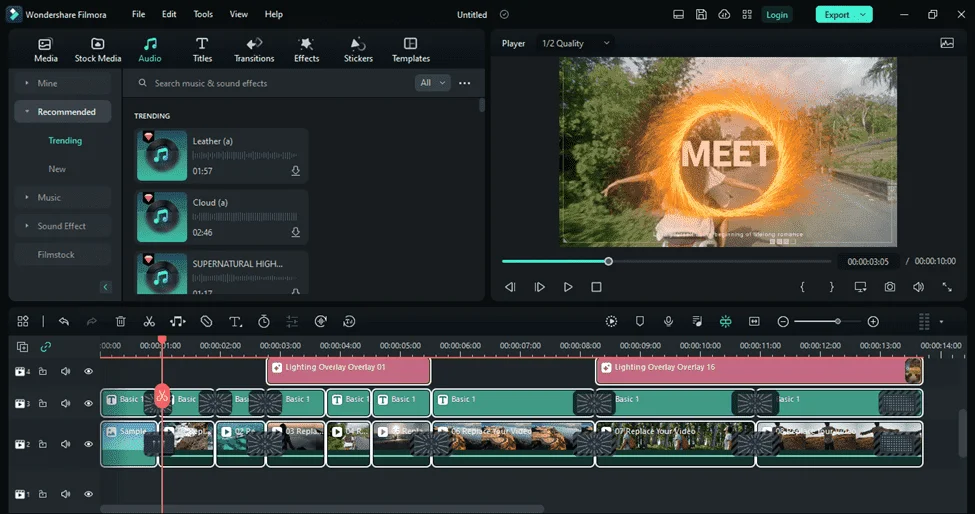Screen dimensions: 975x514
Task: Click the Login button
Action: [777, 14]
